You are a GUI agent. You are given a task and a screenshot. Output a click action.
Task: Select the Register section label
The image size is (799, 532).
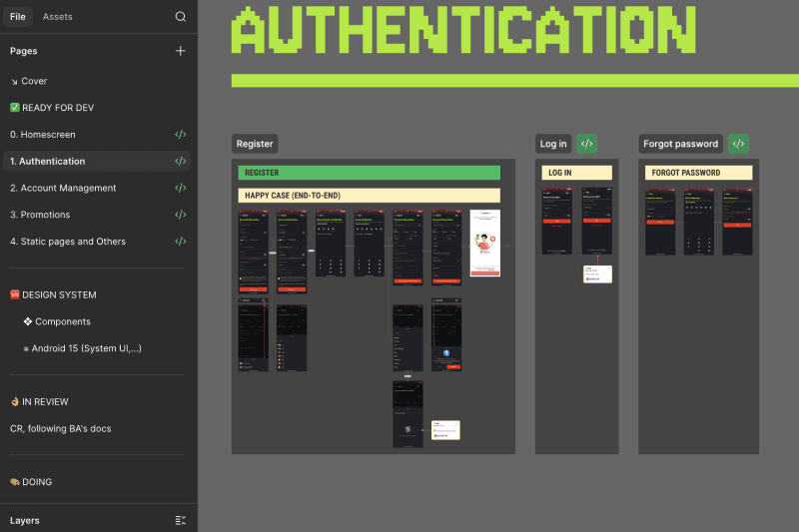(255, 144)
